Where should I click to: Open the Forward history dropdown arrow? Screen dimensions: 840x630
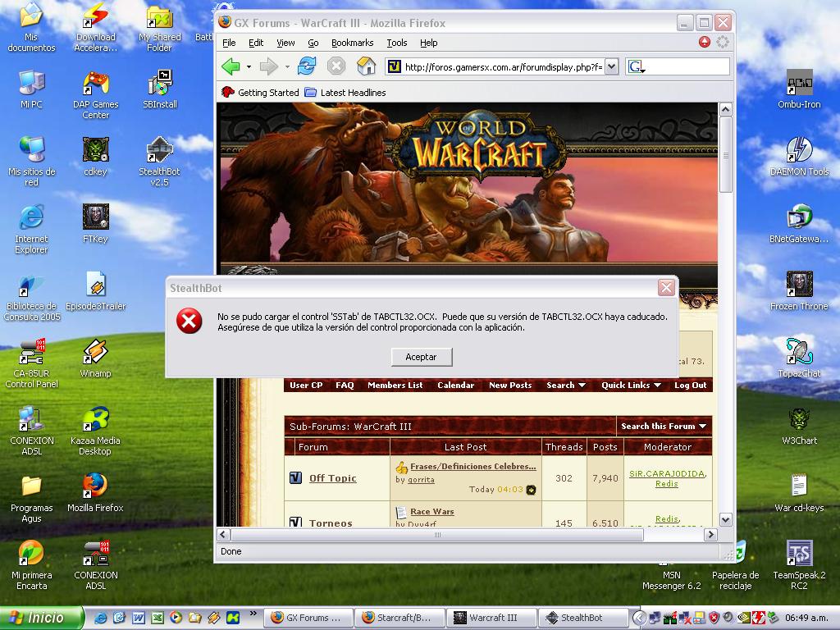287,67
